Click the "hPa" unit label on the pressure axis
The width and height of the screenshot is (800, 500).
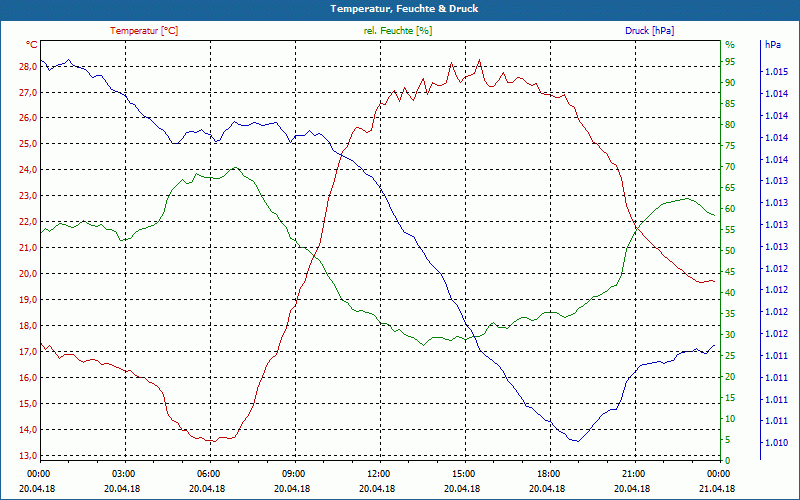coord(773,45)
